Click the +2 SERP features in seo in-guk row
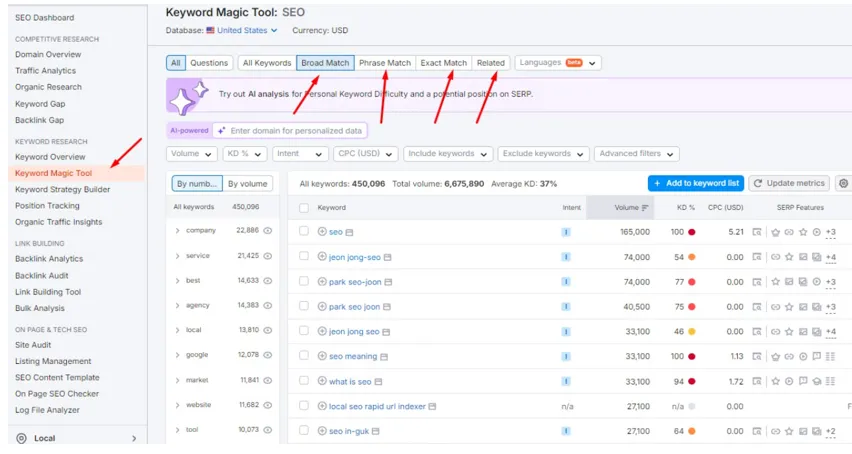852x454 pixels. [831, 431]
